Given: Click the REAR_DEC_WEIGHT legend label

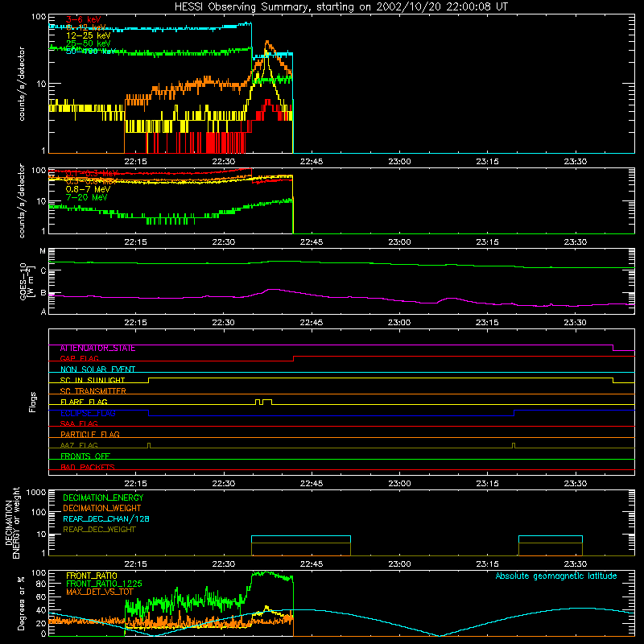Looking at the screenshot, I should 99,530.
